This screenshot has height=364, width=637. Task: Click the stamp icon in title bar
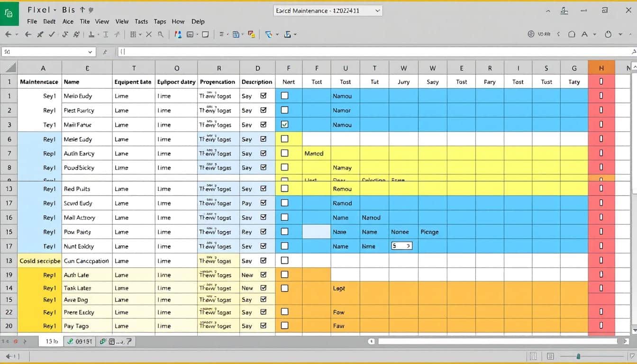tap(564, 10)
